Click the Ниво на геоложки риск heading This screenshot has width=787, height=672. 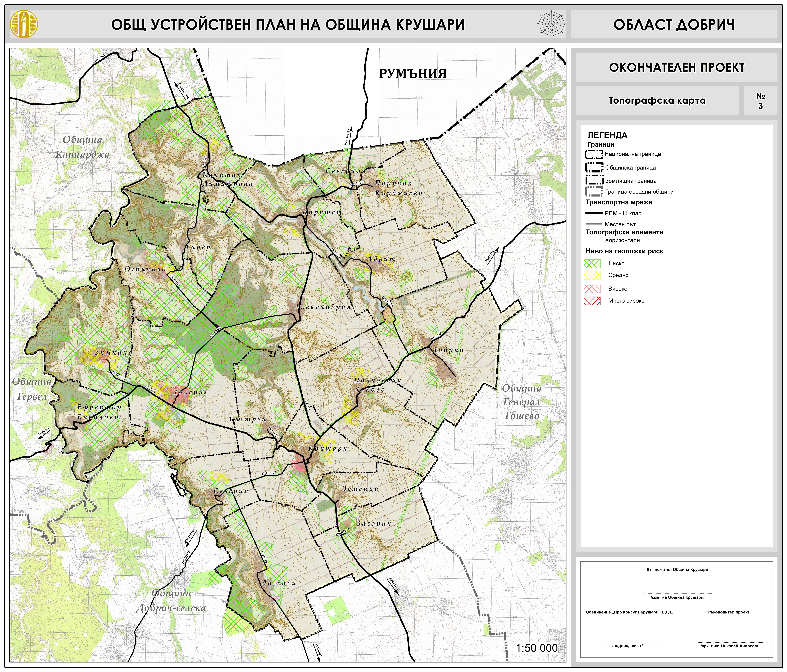click(624, 251)
